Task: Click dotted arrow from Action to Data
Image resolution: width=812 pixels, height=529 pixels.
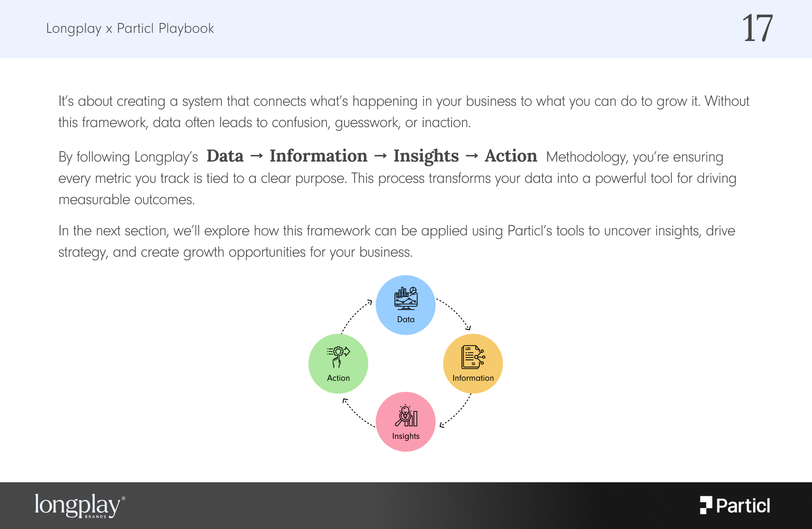Action: 356,316
